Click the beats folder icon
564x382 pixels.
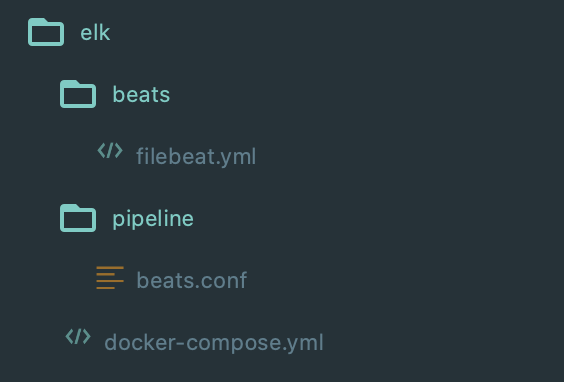tap(78, 94)
